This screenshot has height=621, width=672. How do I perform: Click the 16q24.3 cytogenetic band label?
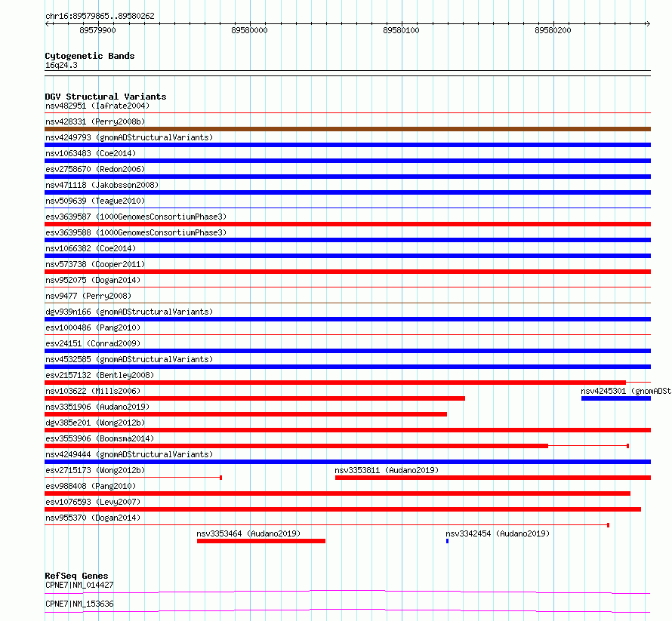(61, 65)
